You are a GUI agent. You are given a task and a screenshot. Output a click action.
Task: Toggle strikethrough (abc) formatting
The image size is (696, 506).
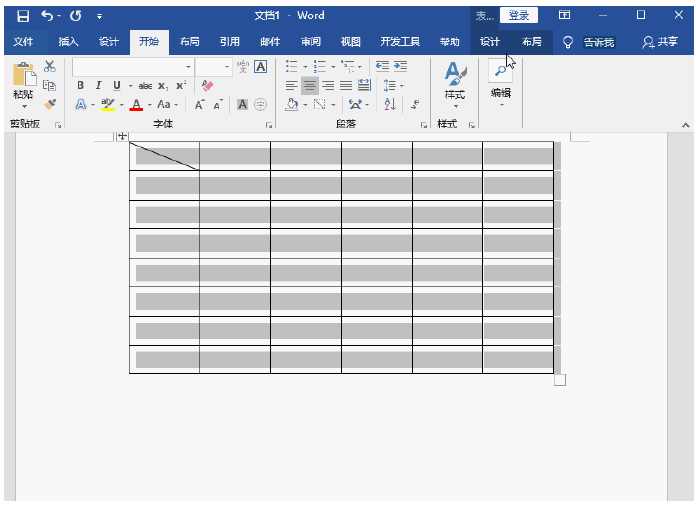coord(145,86)
